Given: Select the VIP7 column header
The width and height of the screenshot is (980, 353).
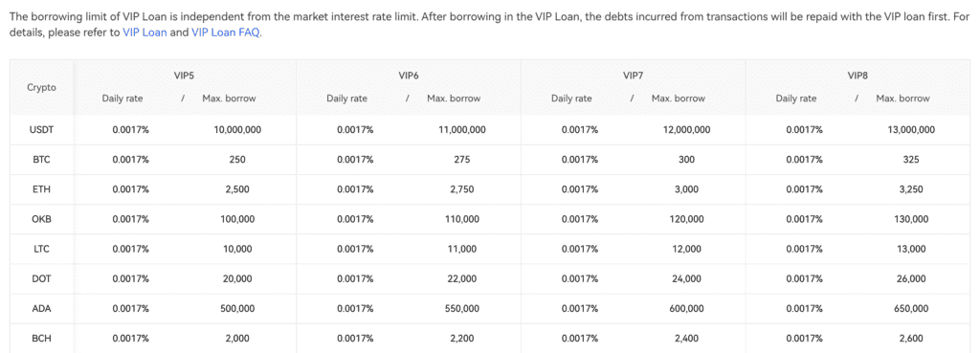Looking at the screenshot, I should point(634,76).
